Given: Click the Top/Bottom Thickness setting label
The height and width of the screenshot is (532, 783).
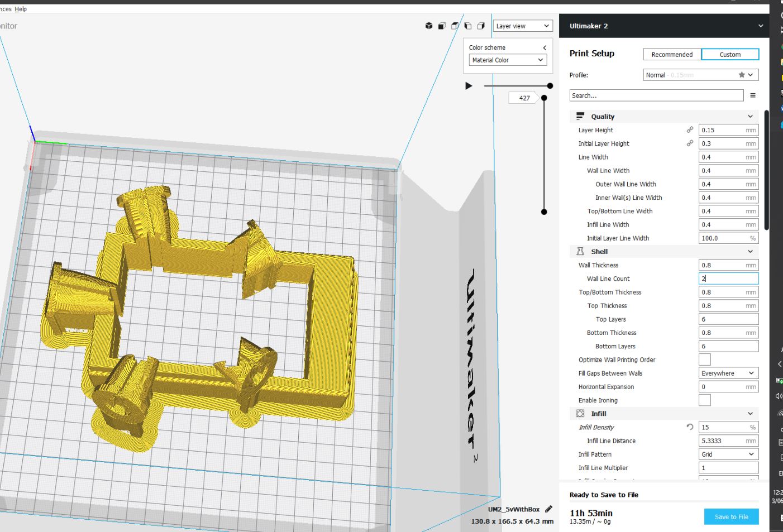Looking at the screenshot, I should click(x=610, y=292).
